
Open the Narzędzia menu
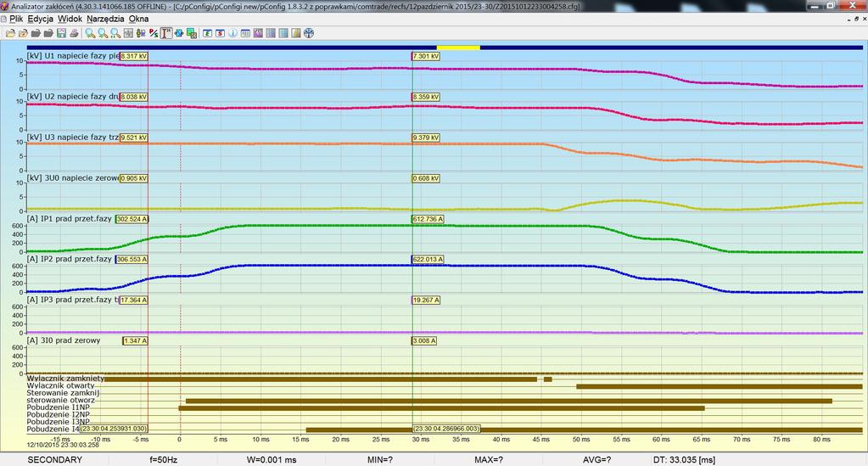pos(105,19)
